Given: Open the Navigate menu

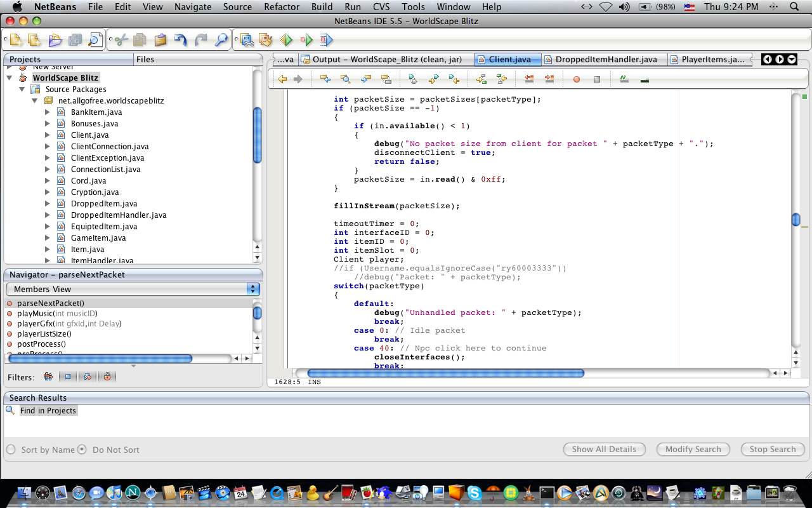Looking at the screenshot, I should tap(193, 7).
